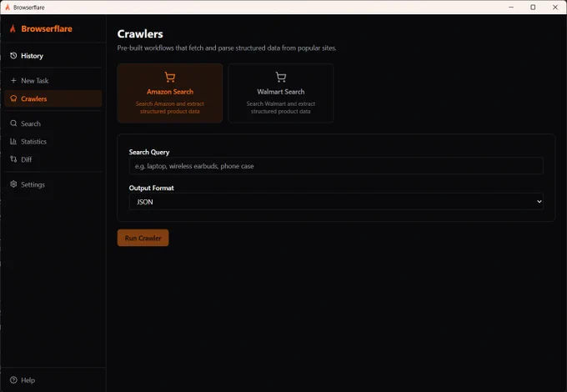Viewport: 567px width, 392px height.
Task: Click the 'Pre-built workflows' description text
Action: click(227, 48)
